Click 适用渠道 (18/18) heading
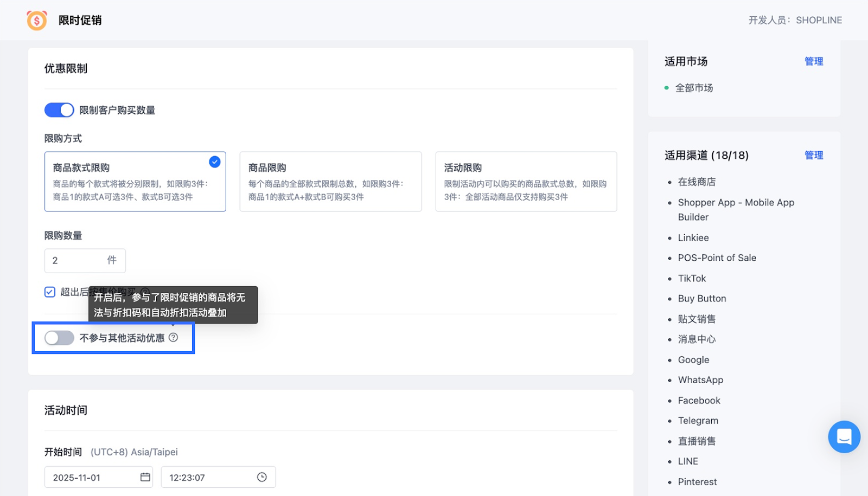868x496 pixels. 706,155
